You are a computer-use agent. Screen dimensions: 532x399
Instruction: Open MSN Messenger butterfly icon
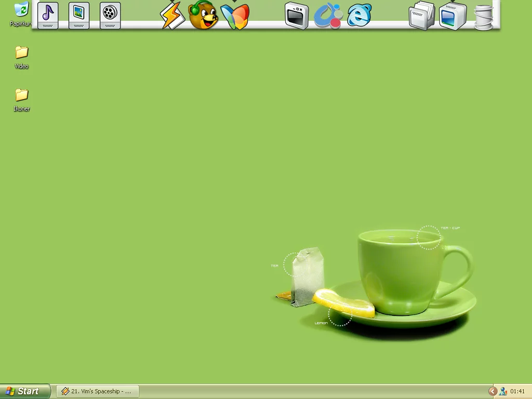pos(235,16)
